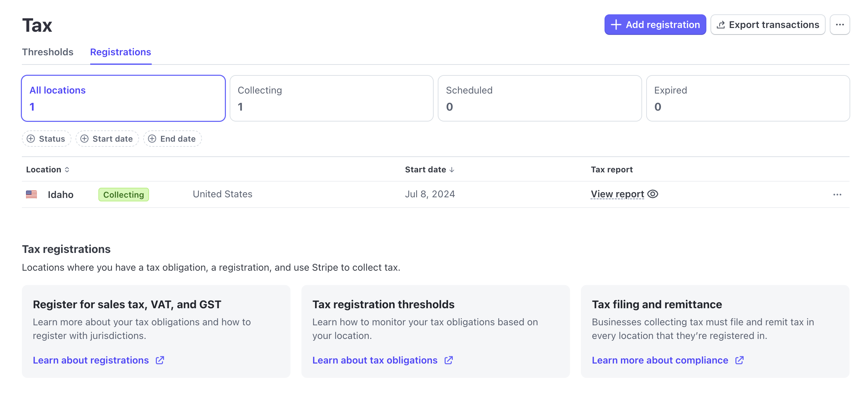Select the Scheduled summary card

(539, 98)
